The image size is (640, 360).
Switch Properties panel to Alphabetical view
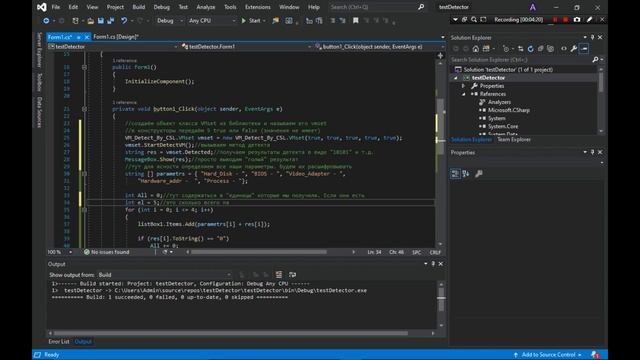[x=466, y=174]
